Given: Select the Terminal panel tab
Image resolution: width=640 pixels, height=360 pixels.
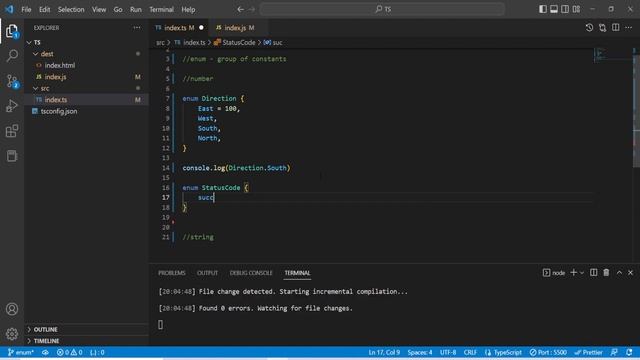Looking at the screenshot, I should tap(297, 273).
